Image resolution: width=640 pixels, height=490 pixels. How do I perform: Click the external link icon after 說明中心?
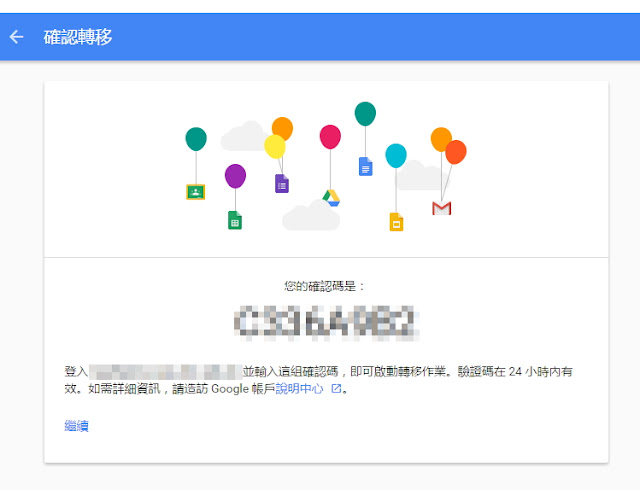point(336,389)
